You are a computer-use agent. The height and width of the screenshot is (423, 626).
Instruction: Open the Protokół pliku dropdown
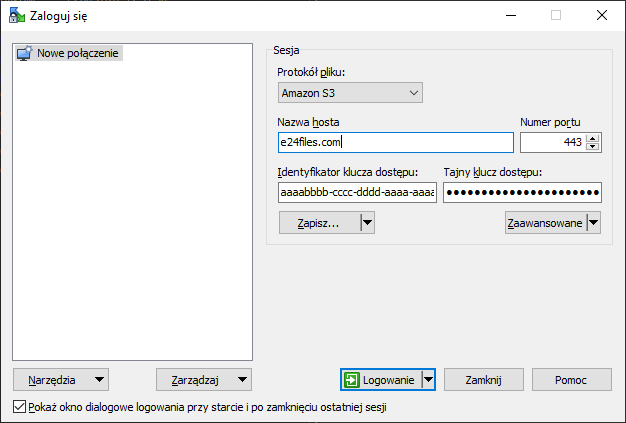350,93
